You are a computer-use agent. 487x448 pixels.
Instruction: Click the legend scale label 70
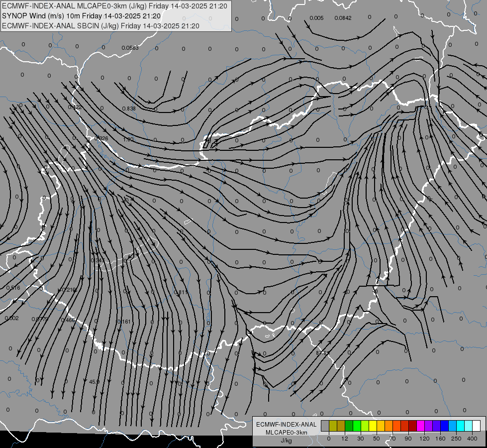click(392, 439)
